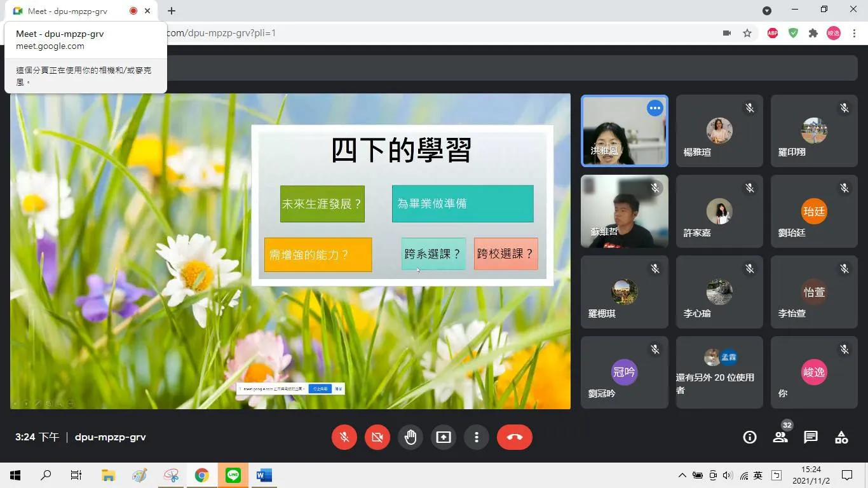868x488 pixels.
Task: Open the present now screen share button
Action: [x=444, y=437]
